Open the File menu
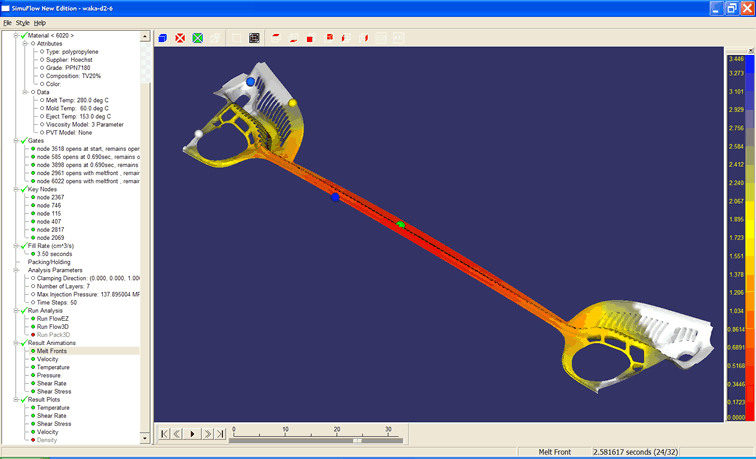This screenshot has height=459, width=756. tap(7, 22)
